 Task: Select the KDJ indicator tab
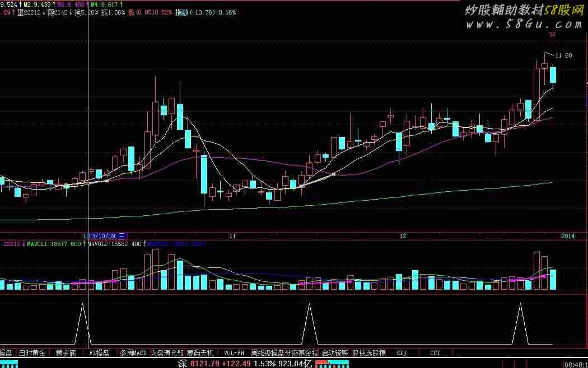tap(402, 353)
